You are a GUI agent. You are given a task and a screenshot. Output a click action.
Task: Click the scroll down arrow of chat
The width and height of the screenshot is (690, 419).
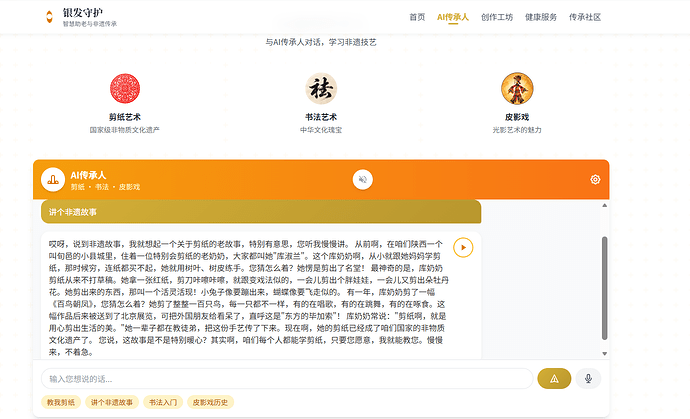pos(605,353)
